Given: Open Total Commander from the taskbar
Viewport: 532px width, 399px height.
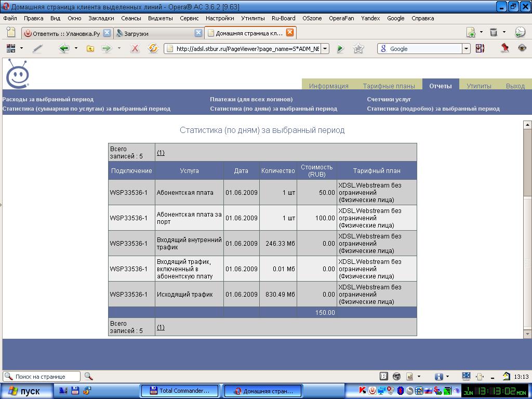Looking at the screenshot, I should pos(180,391).
